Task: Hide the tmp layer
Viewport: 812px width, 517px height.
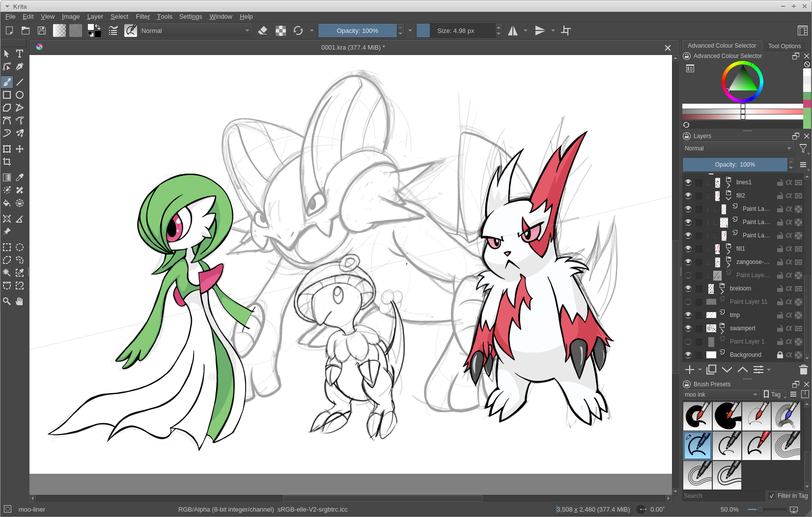Action: coord(688,315)
